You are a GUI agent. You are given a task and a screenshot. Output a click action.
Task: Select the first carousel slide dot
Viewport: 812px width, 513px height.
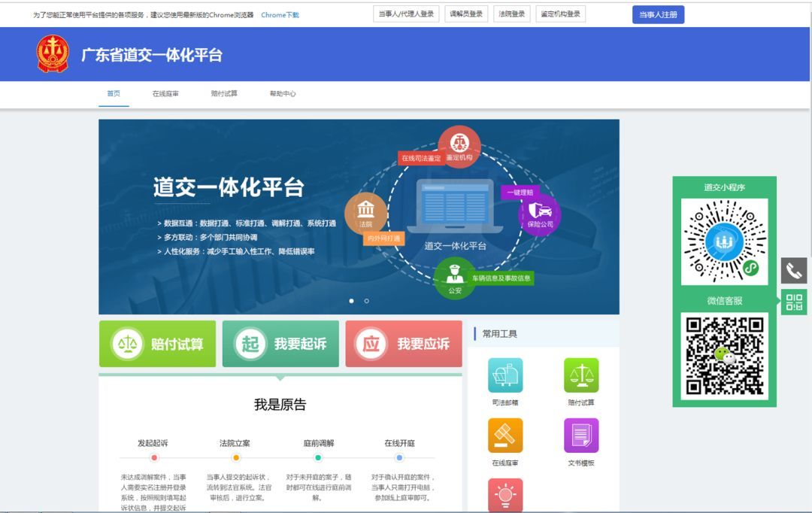pos(351,301)
